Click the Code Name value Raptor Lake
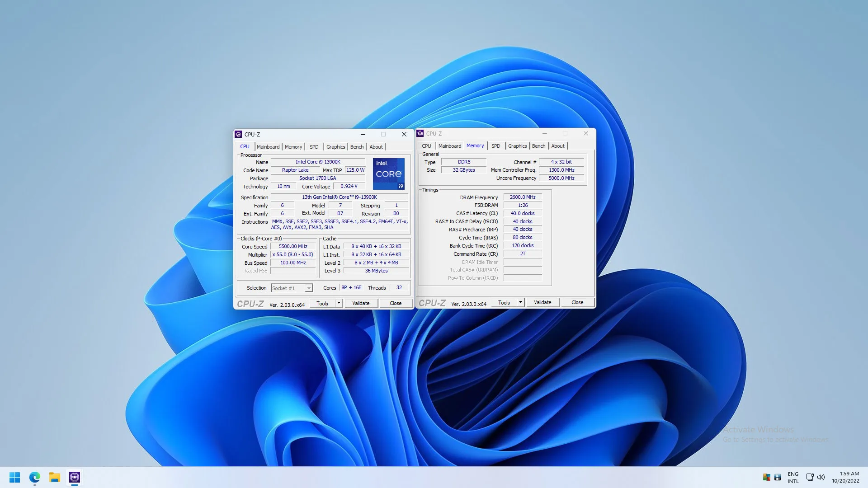The width and height of the screenshot is (868, 488). click(x=295, y=170)
